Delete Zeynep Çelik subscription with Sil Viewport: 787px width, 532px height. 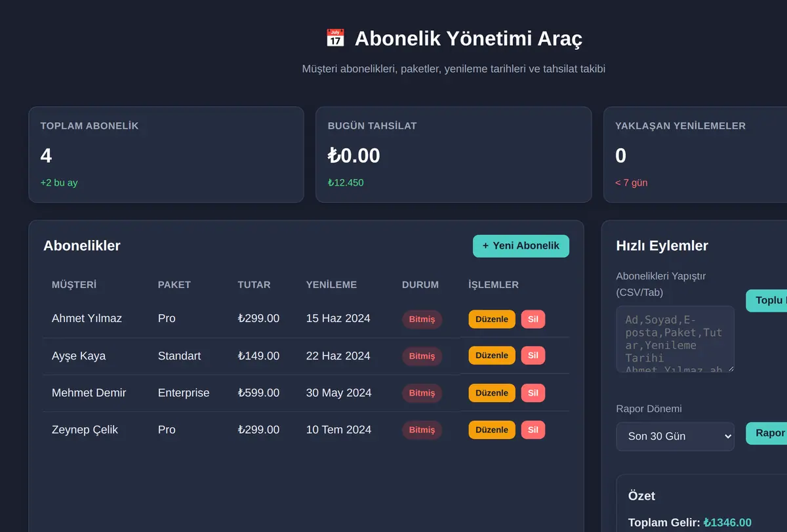point(533,430)
